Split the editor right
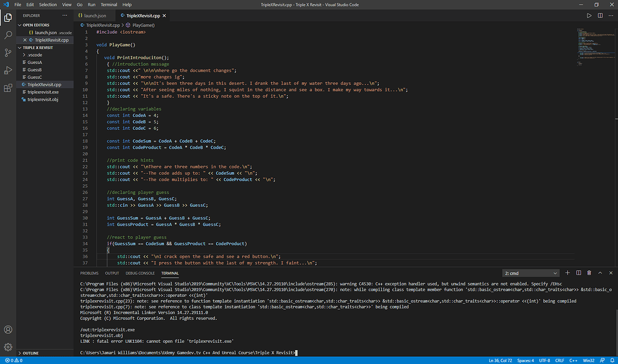 pos(600,16)
